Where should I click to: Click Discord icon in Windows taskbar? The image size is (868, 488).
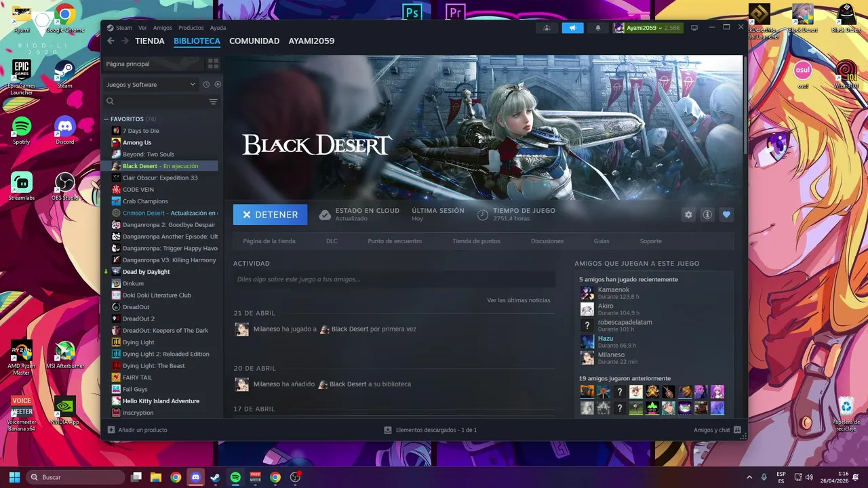pyautogui.click(x=196, y=477)
